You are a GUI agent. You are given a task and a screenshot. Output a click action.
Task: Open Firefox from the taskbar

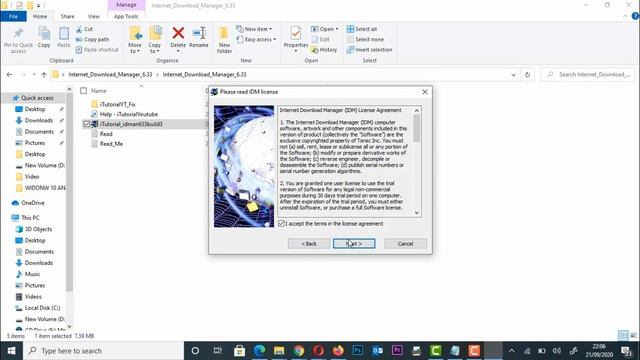coord(338,351)
